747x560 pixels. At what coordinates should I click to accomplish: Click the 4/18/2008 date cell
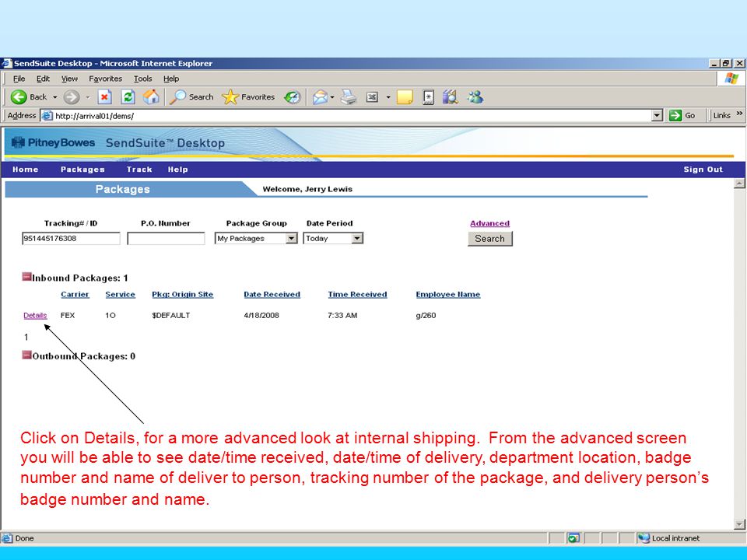[x=261, y=315]
